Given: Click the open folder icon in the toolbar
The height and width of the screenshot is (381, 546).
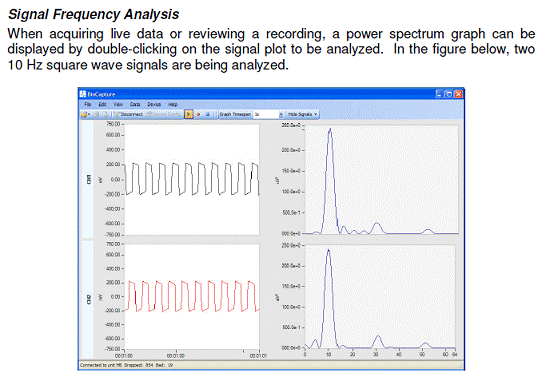Looking at the screenshot, I should point(84,114).
